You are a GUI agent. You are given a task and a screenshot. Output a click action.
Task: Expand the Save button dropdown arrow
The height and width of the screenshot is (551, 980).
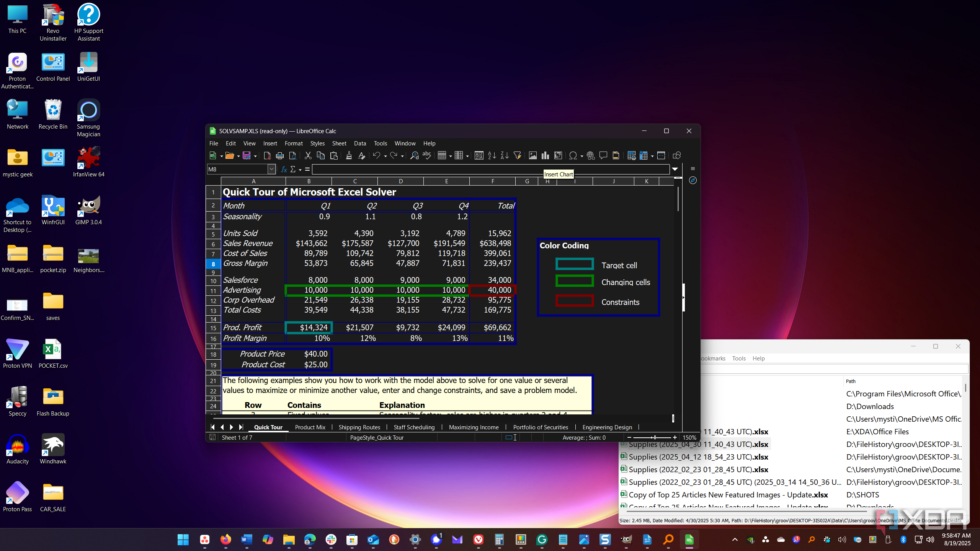click(255, 156)
